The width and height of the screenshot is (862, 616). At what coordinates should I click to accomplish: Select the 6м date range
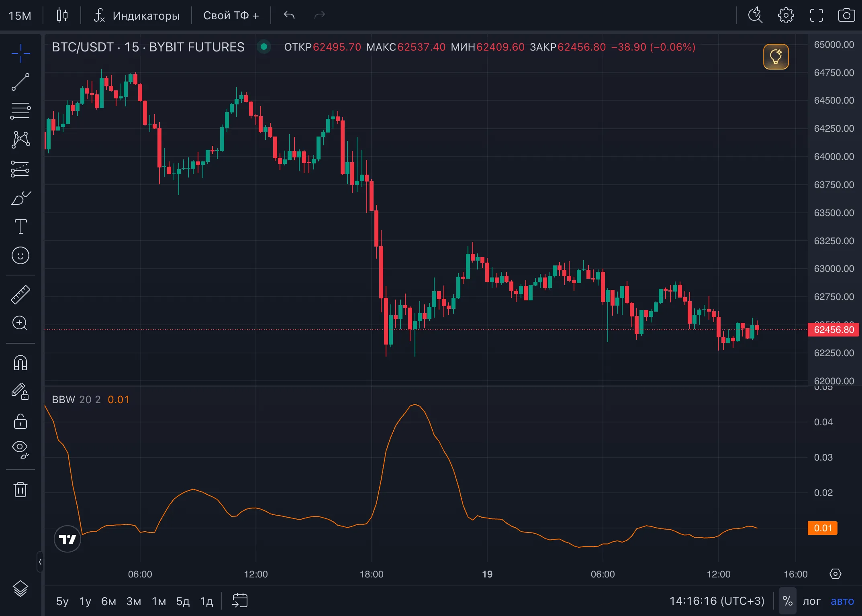click(108, 601)
